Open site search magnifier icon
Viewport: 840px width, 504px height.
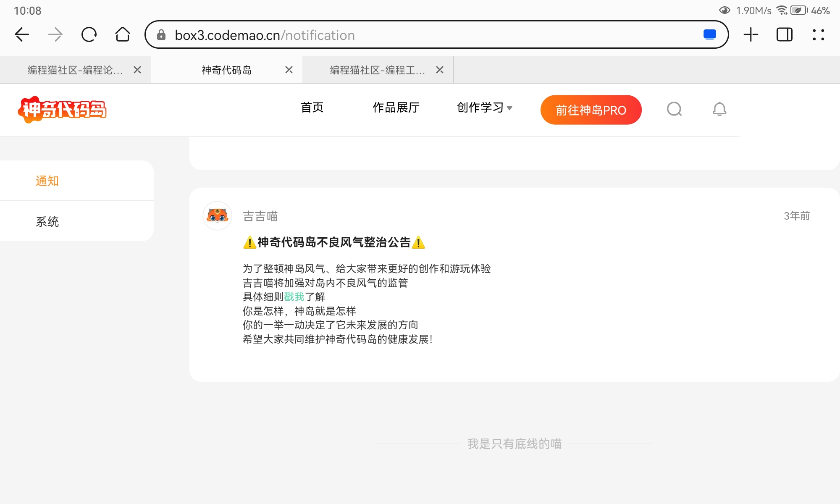pyautogui.click(x=675, y=109)
